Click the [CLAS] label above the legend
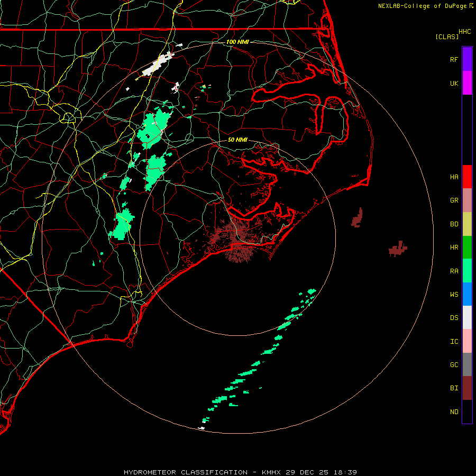Viewport: 476px width, 476px height. click(x=447, y=36)
